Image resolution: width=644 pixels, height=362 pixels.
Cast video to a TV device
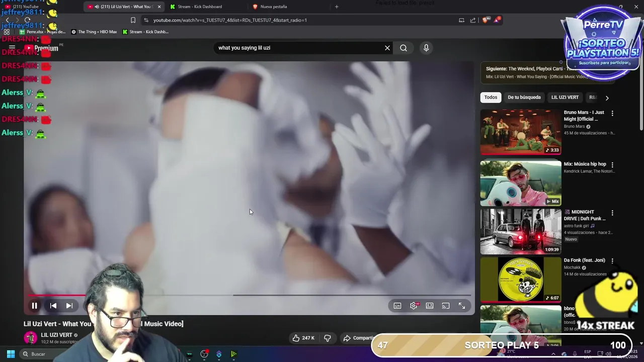click(446, 306)
